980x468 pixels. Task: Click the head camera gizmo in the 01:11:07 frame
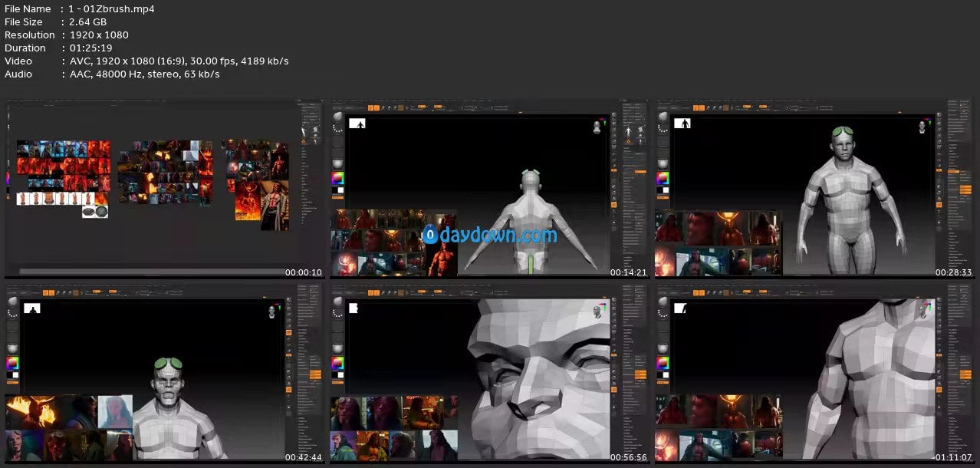click(x=923, y=312)
